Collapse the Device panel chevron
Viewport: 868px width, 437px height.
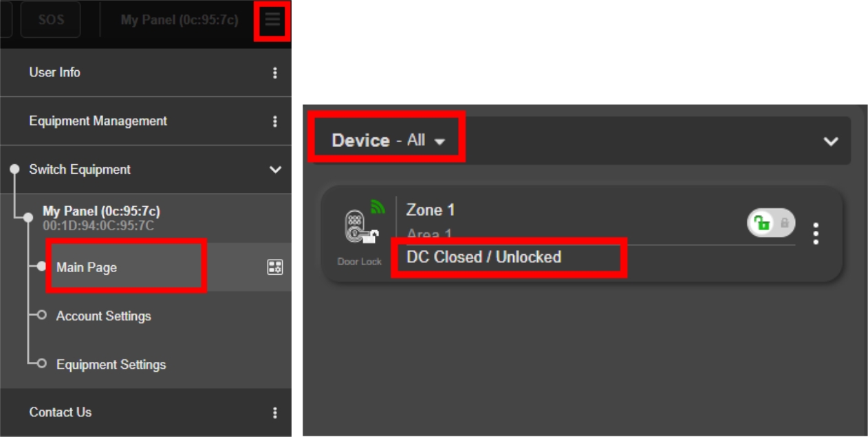(831, 141)
